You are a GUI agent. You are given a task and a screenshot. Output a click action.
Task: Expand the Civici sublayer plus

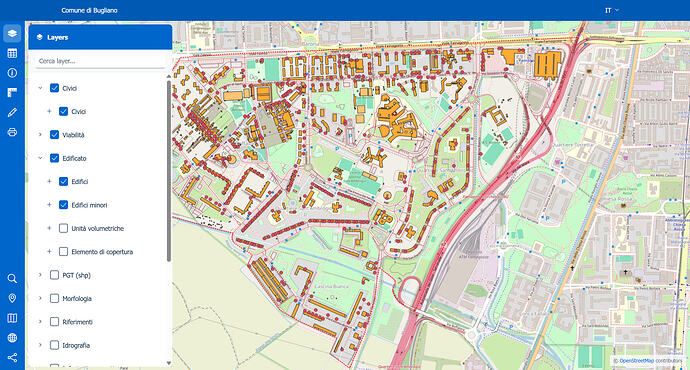pos(49,111)
